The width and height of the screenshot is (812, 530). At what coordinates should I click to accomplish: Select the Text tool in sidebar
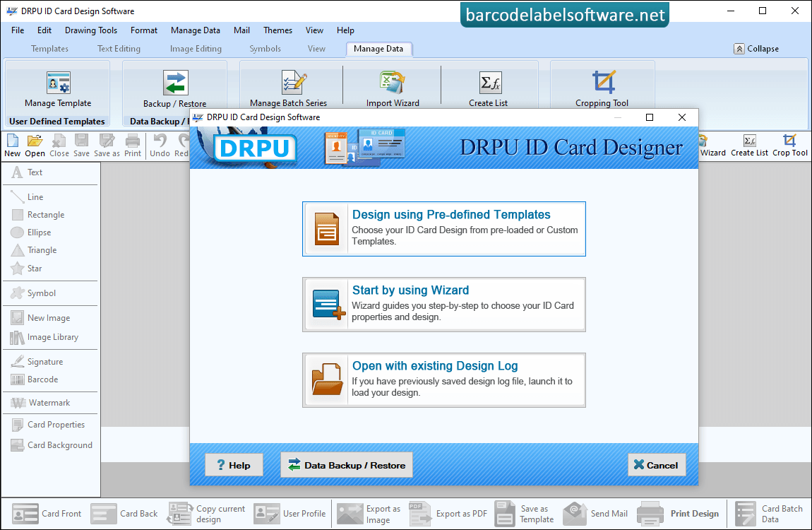[28, 172]
